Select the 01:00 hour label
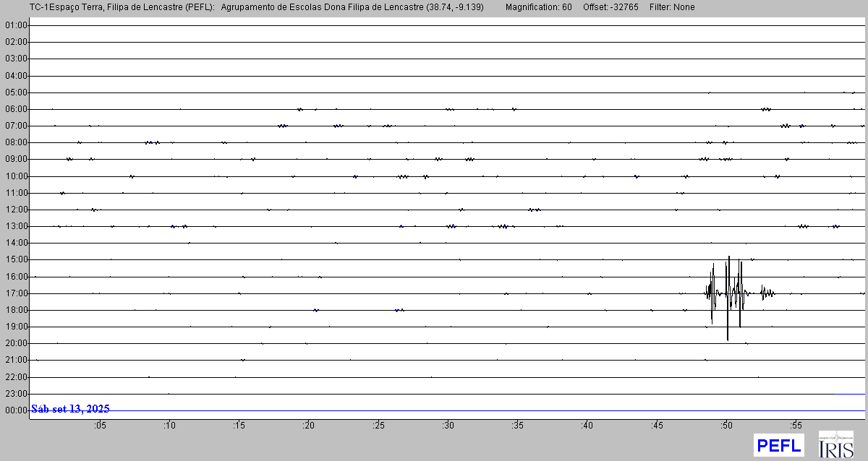The height and width of the screenshot is (461, 868). (15, 25)
